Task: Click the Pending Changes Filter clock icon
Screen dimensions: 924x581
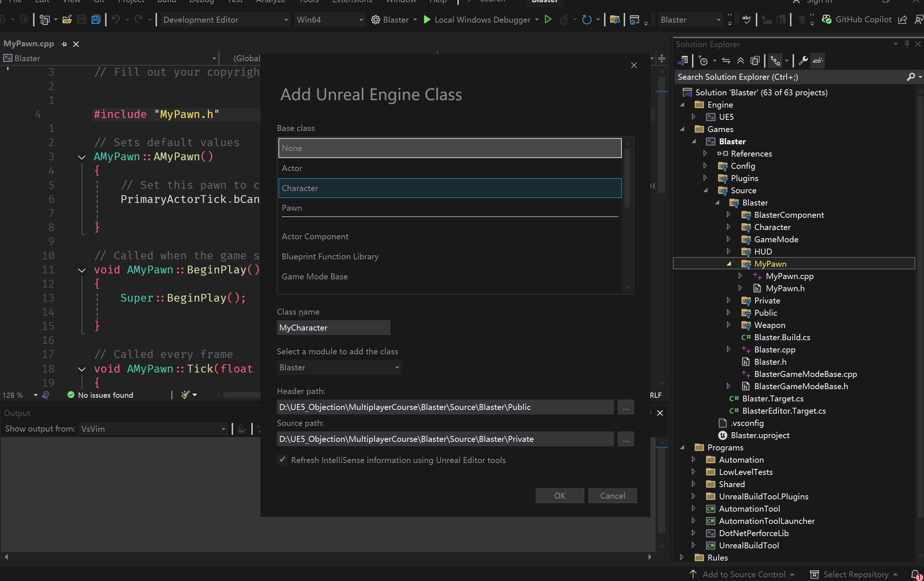Action: pyautogui.click(x=703, y=60)
